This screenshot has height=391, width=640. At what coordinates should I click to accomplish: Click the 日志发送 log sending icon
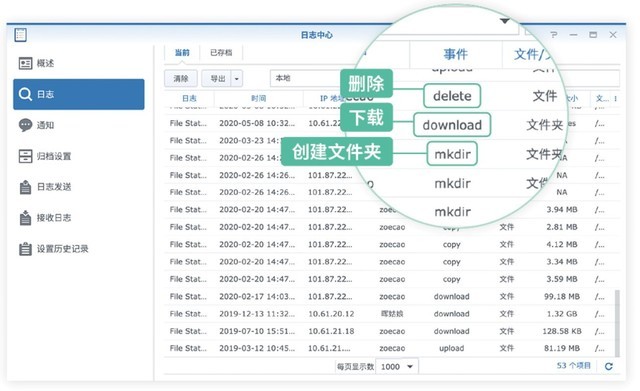[x=25, y=187]
